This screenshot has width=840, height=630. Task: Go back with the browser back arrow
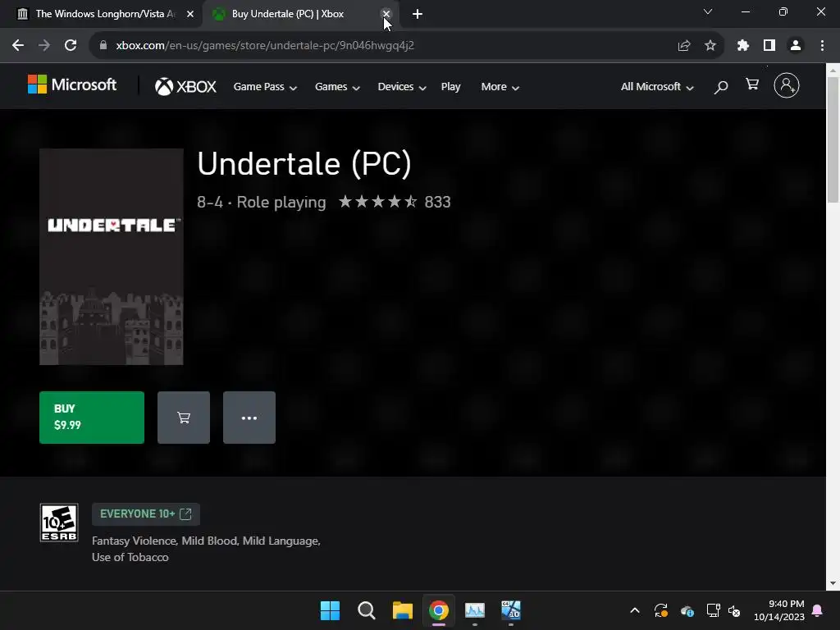(18, 46)
